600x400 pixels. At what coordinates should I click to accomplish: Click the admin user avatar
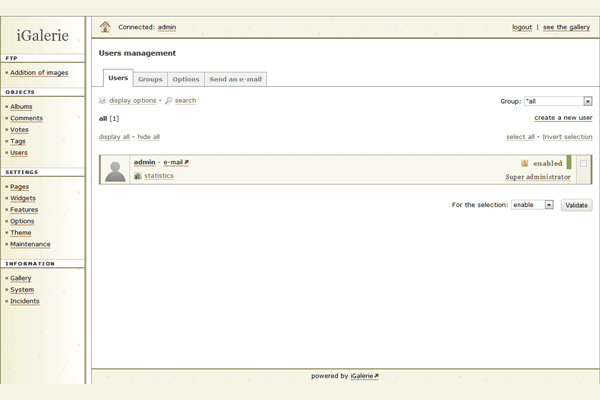coord(115,170)
